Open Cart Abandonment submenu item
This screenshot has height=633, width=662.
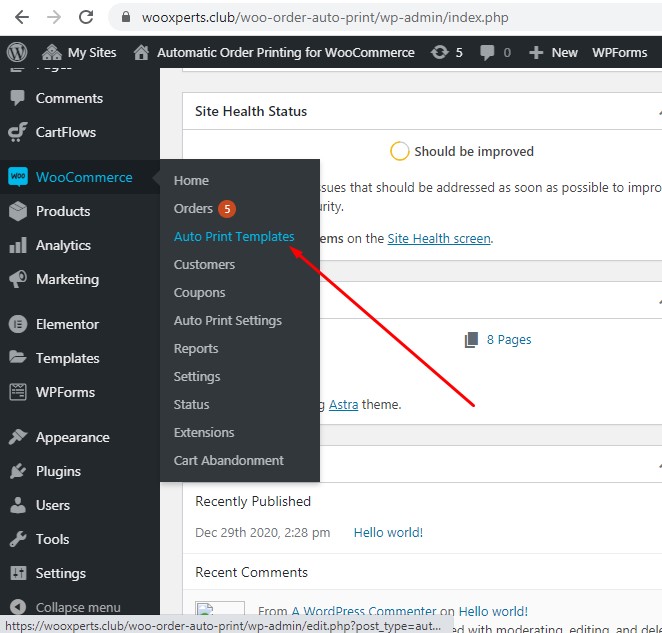[x=228, y=460]
